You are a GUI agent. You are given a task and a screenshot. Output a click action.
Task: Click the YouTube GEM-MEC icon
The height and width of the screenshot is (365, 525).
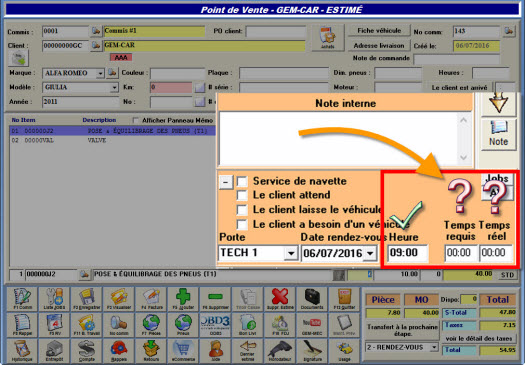click(312, 325)
